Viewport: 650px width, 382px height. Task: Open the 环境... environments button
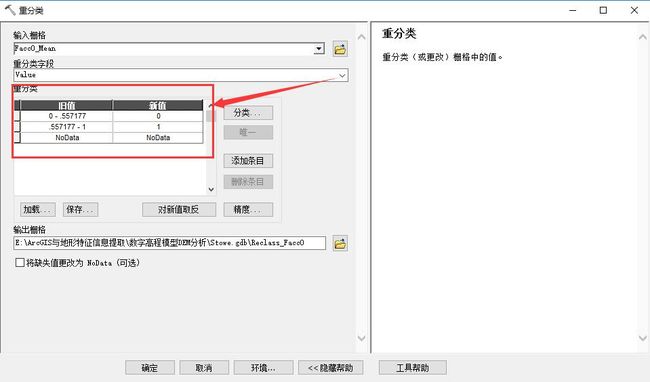point(263,367)
